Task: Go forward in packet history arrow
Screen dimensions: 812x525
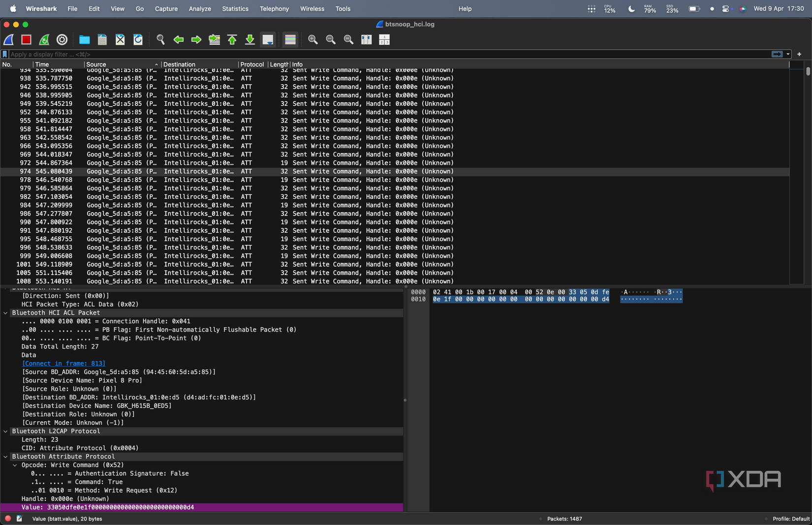Action: coord(196,40)
